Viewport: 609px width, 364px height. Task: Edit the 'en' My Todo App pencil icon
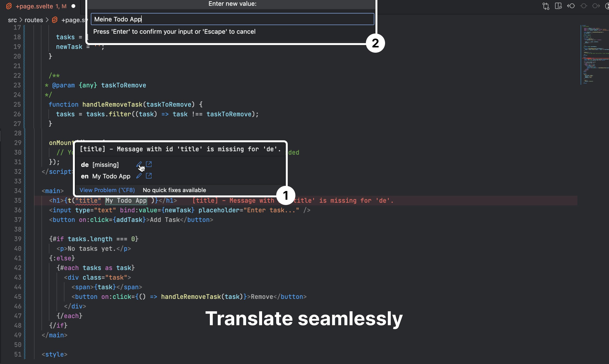coord(139,176)
